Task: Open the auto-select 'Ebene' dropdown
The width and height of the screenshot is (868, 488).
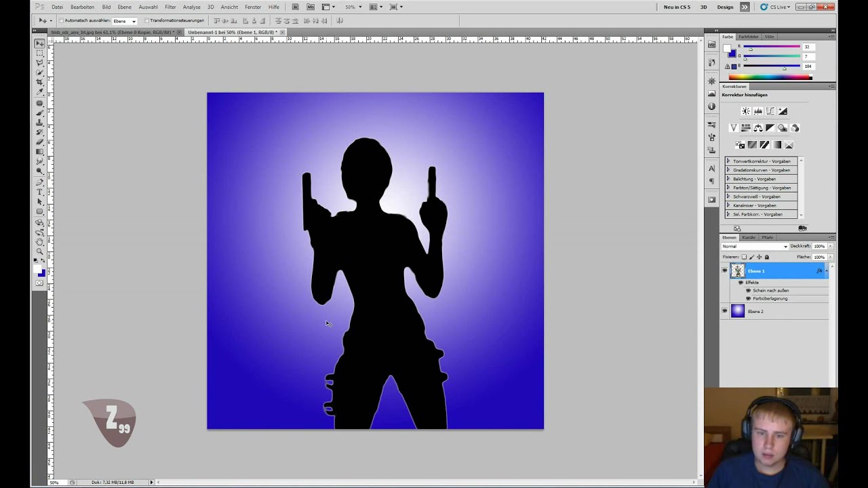Action: [x=124, y=21]
